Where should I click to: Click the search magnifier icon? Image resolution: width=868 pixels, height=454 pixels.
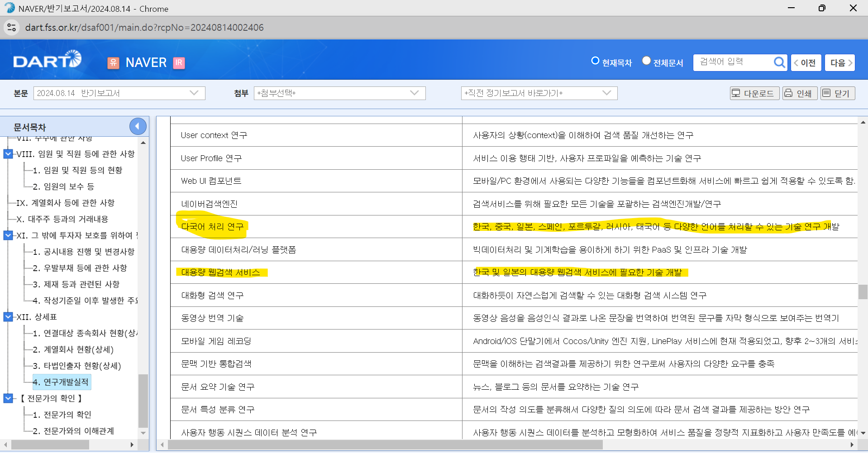(x=779, y=62)
